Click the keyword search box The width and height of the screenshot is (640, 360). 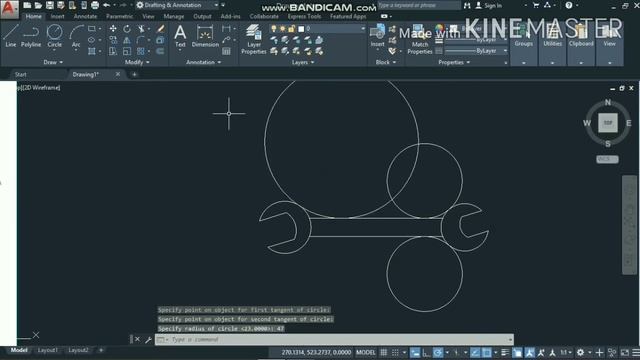(x=419, y=5)
